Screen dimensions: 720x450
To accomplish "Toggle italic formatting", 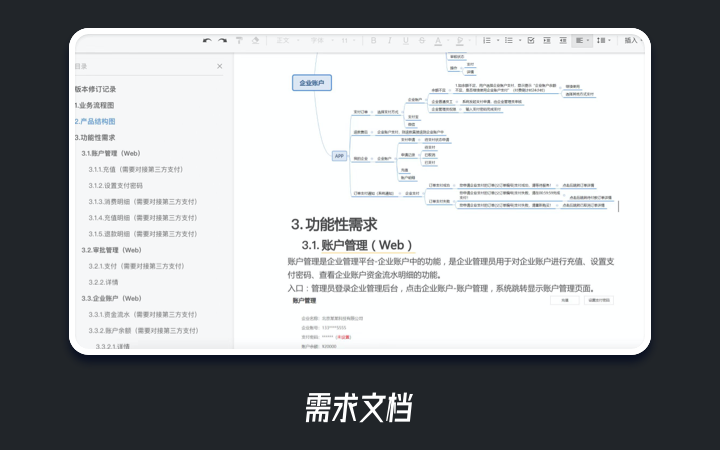I will [389, 41].
